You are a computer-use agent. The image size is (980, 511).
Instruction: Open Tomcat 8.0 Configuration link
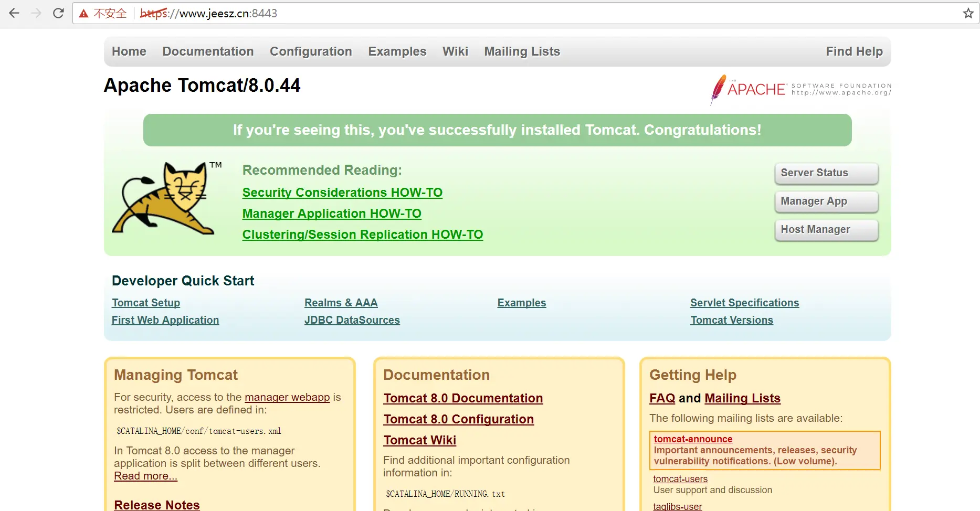coord(459,419)
